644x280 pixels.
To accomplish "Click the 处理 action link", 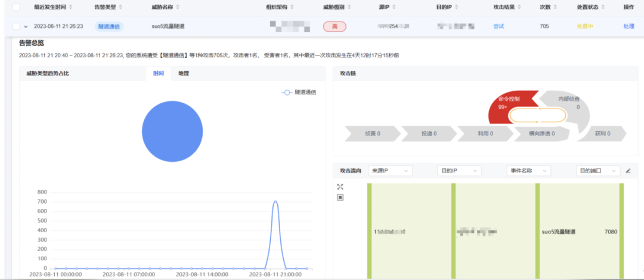I will pos(628,26).
